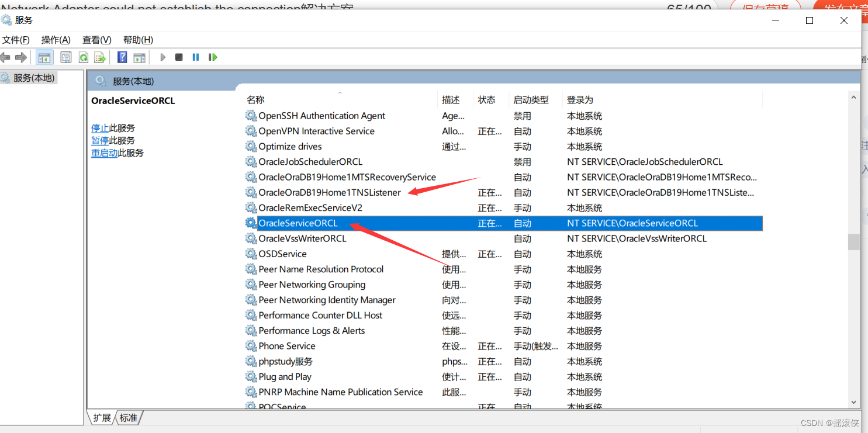Open Help using the question mark icon
The height and width of the screenshot is (433, 868).
tap(122, 57)
